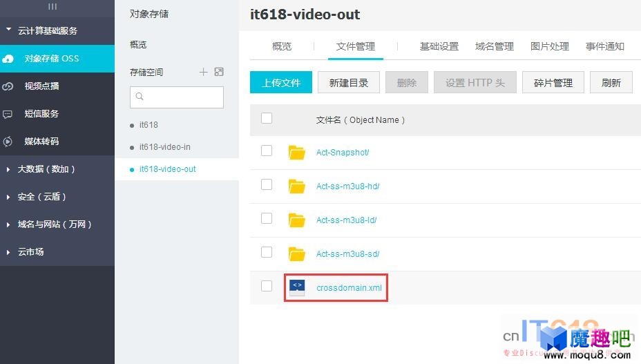Open 媒体转码 in the sidebar
Screen dimensions: 641x364
[x=57, y=142]
